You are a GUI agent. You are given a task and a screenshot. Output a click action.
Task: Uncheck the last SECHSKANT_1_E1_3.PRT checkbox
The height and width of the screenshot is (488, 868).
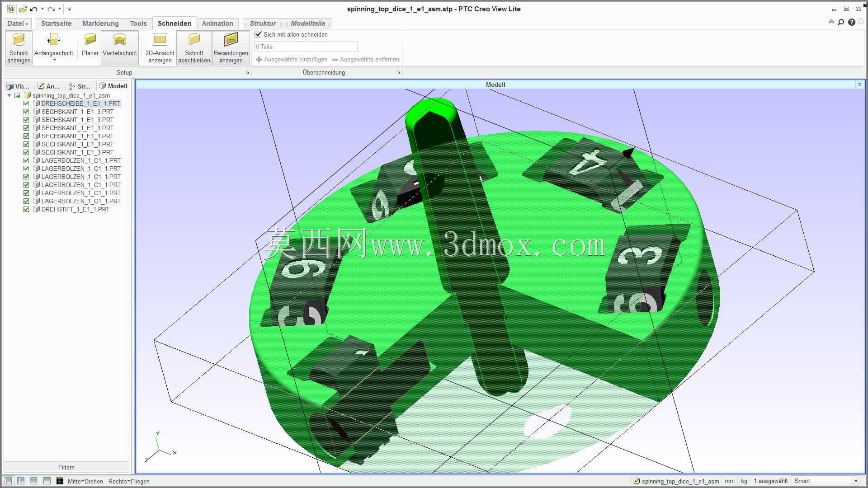pyautogui.click(x=26, y=152)
